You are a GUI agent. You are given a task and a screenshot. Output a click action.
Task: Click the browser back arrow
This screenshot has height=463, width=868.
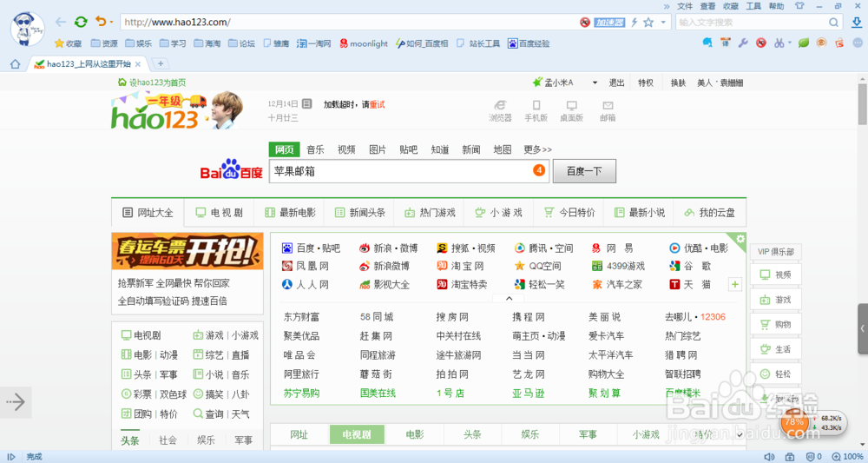coord(61,22)
